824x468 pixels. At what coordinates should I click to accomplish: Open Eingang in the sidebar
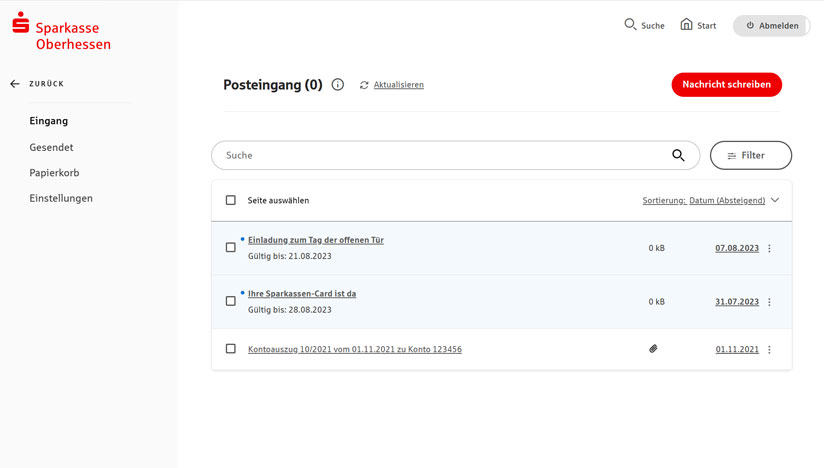tap(48, 121)
